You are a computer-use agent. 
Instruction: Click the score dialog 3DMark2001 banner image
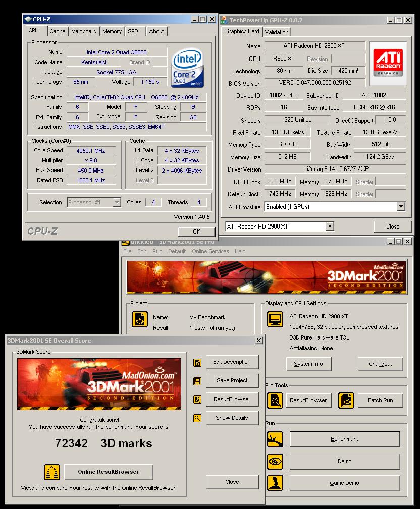click(x=99, y=384)
